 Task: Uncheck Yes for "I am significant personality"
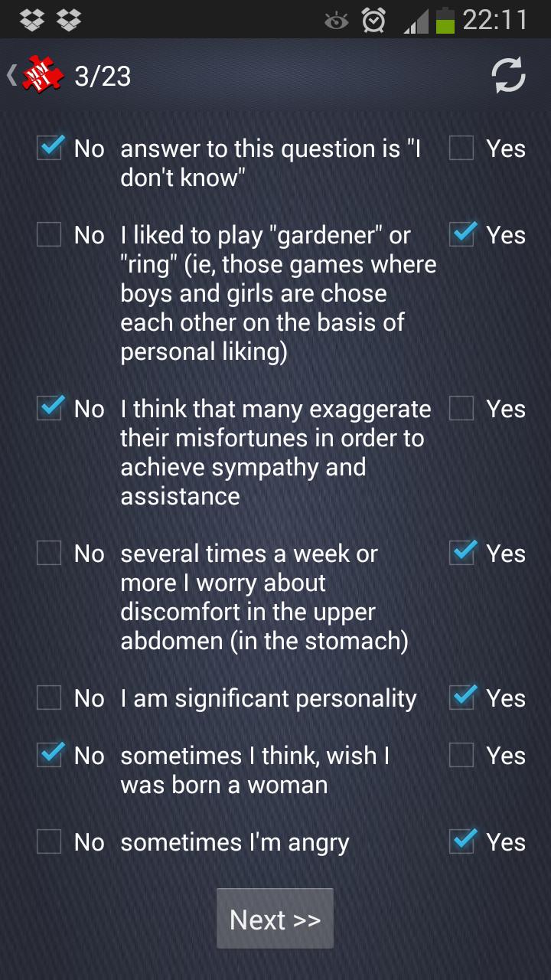point(462,697)
